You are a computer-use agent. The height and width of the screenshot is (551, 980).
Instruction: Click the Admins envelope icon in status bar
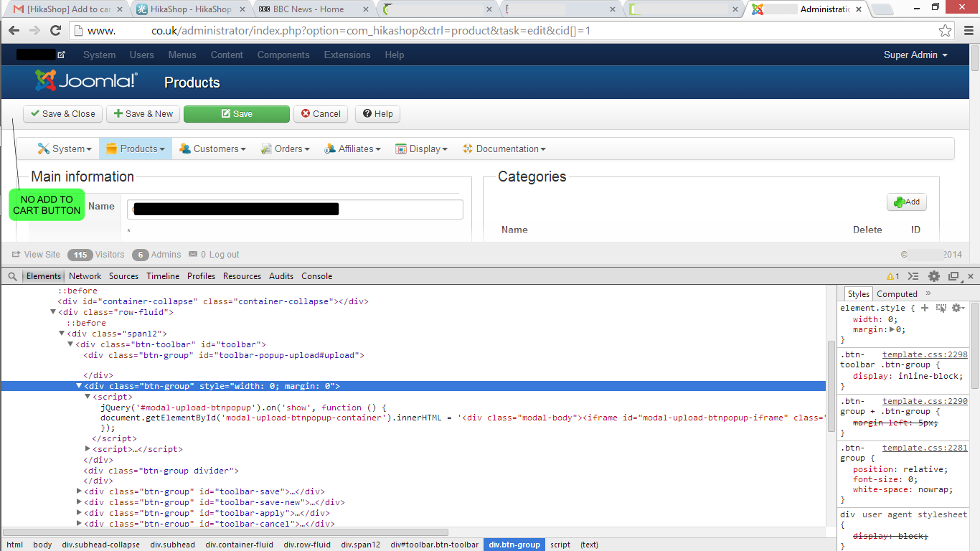tap(193, 255)
